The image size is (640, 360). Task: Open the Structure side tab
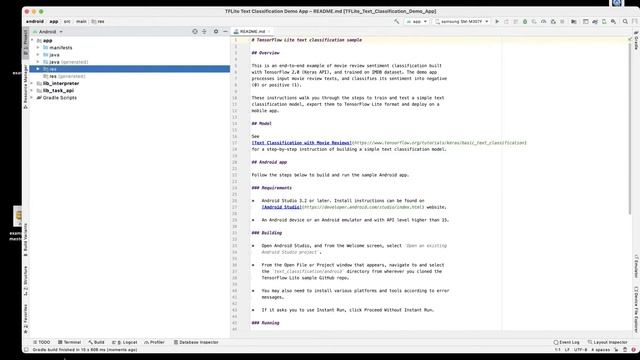[x=26, y=280]
